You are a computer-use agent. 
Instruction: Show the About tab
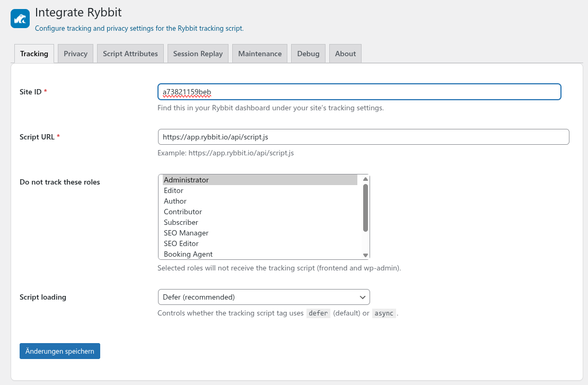coord(345,54)
